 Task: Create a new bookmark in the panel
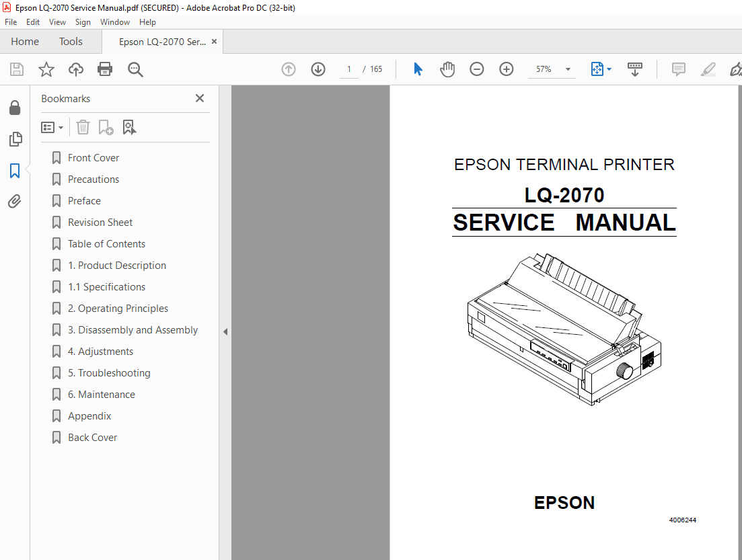[x=106, y=127]
